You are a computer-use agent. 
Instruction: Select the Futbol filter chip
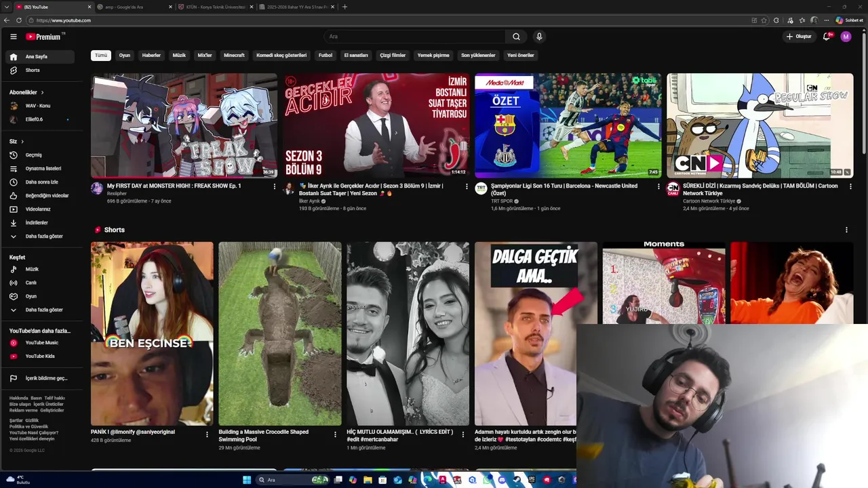click(325, 56)
